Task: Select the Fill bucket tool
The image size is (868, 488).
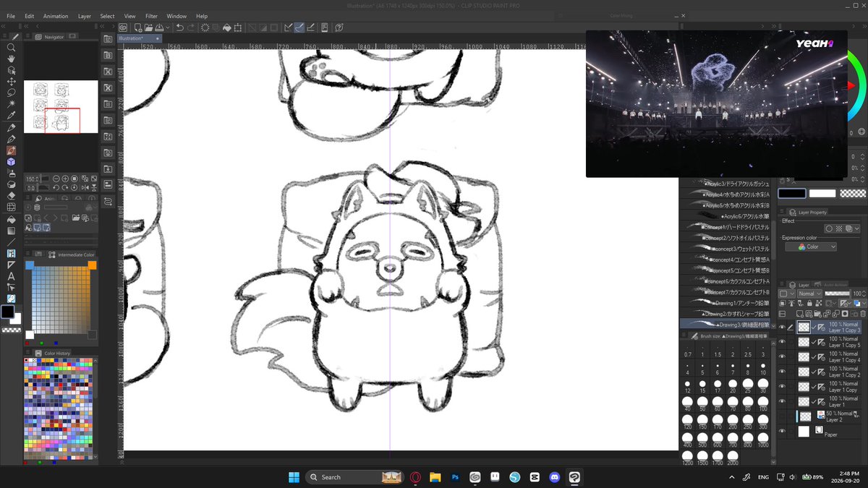Action: pos(11,219)
